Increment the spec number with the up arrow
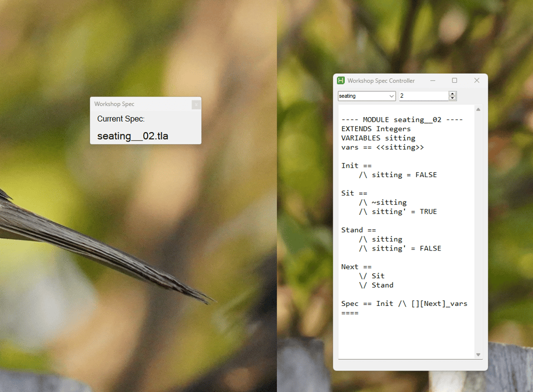Viewport: 533px width, 392px height. click(x=452, y=94)
